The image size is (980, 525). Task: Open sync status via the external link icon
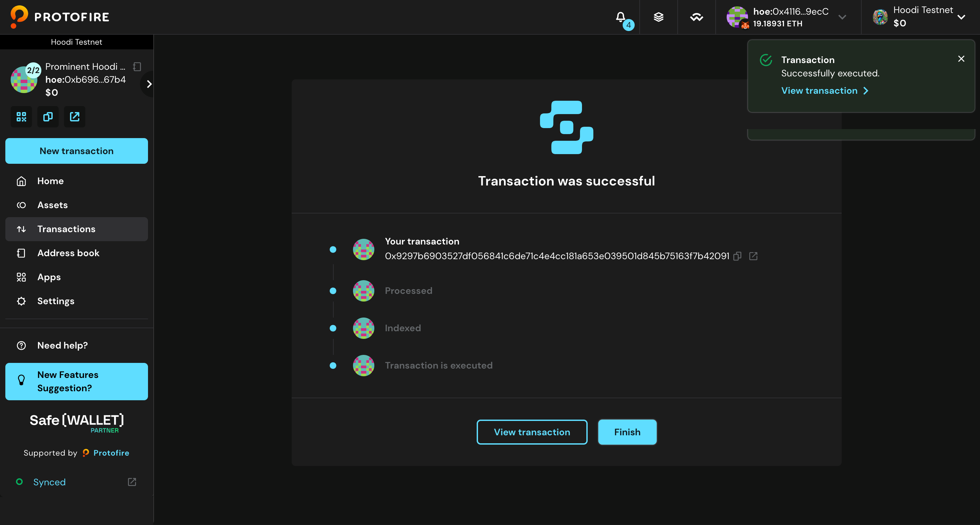132,482
